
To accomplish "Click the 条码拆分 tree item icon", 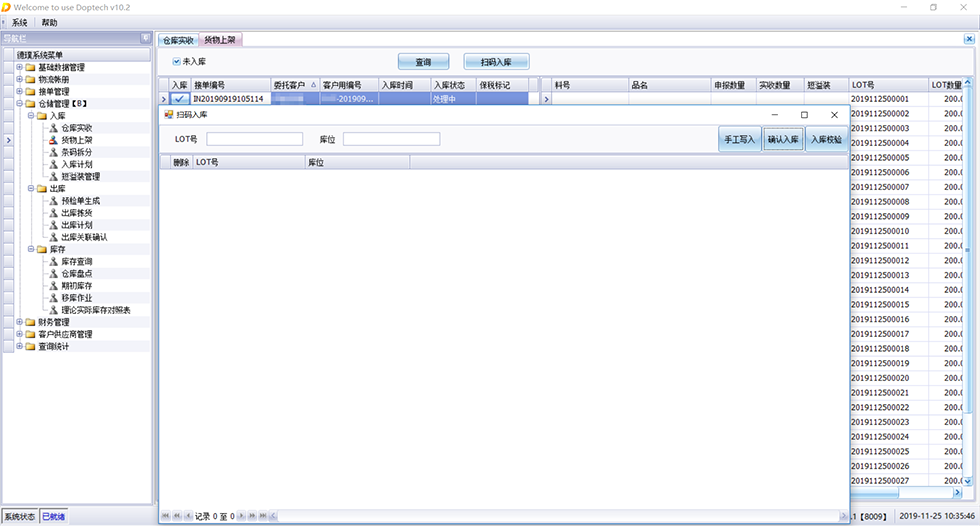I will tap(54, 152).
